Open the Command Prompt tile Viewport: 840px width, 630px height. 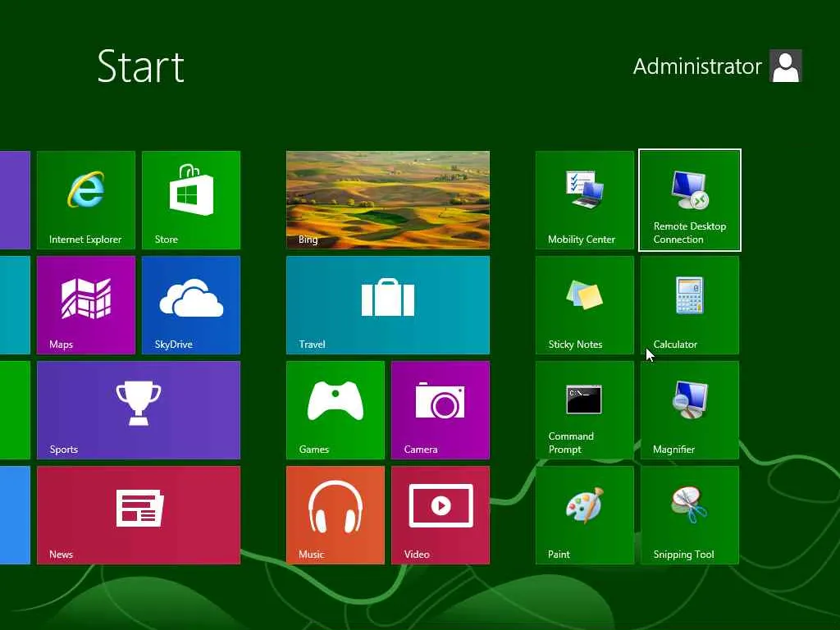[x=584, y=410]
